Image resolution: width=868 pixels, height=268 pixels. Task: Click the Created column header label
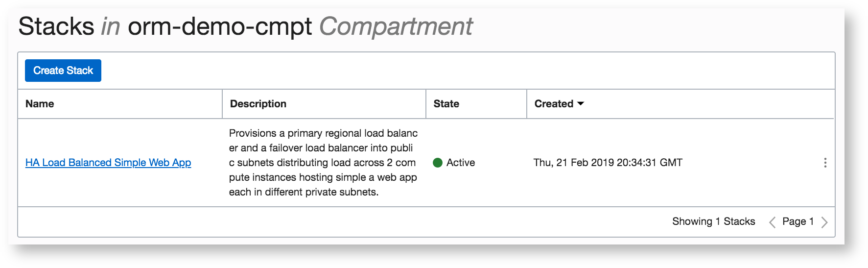(x=554, y=104)
